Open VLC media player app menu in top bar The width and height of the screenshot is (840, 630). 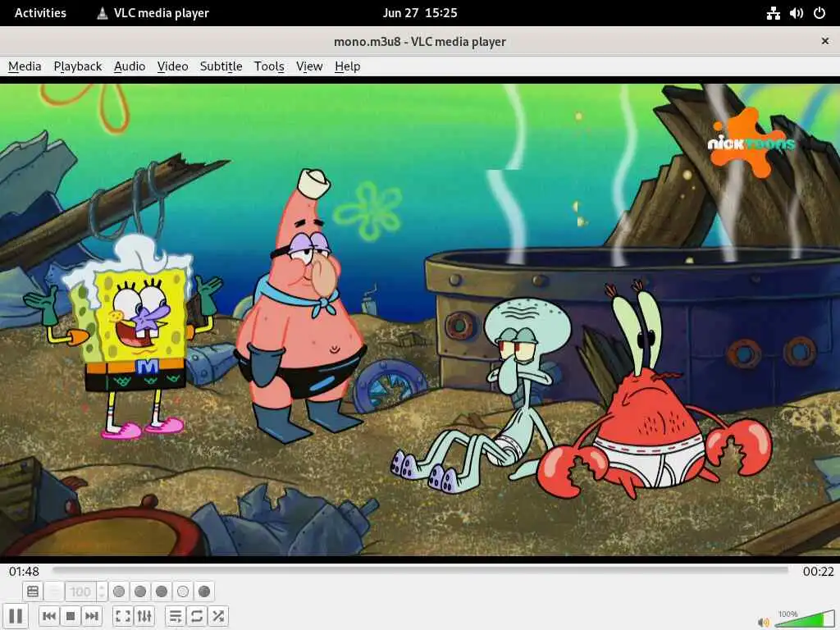153,13
